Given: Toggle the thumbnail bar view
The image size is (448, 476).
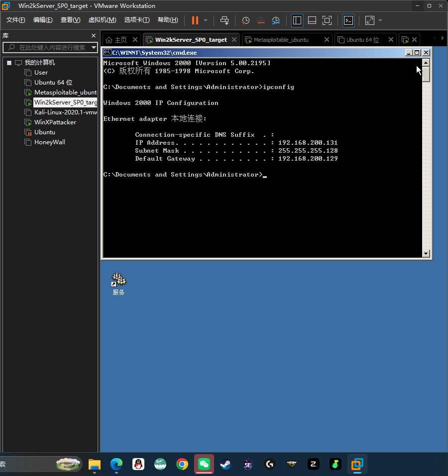Looking at the screenshot, I should coord(312,20).
